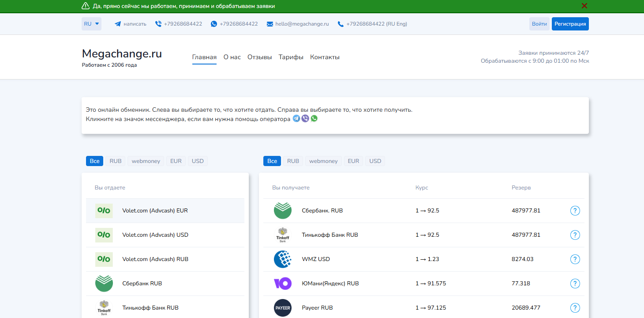This screenshot has width=644, height=318.
Task: Close the green notification banner
Action: tap(584, 6)
